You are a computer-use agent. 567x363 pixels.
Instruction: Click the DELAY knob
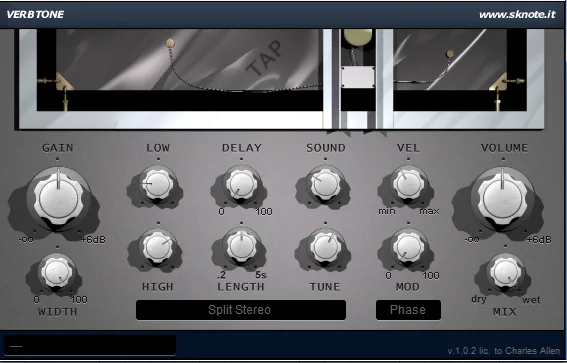pos(241,184)
